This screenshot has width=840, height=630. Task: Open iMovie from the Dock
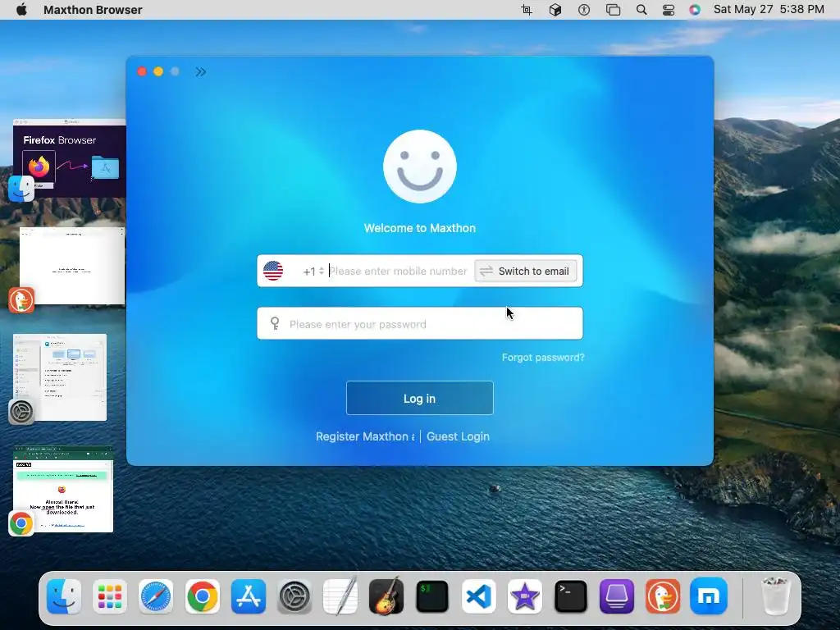tap(524, 596)
